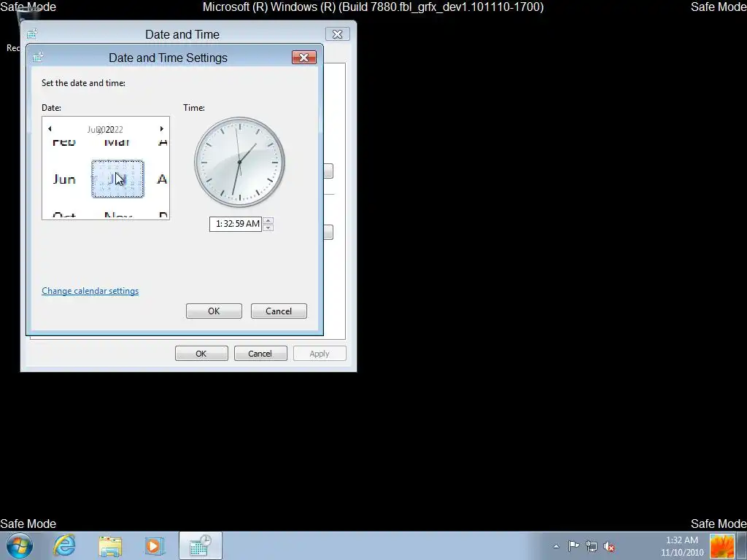Increase time with spinner up arrow
Viewport: 747px width, 560px height.
click(268, 220)
